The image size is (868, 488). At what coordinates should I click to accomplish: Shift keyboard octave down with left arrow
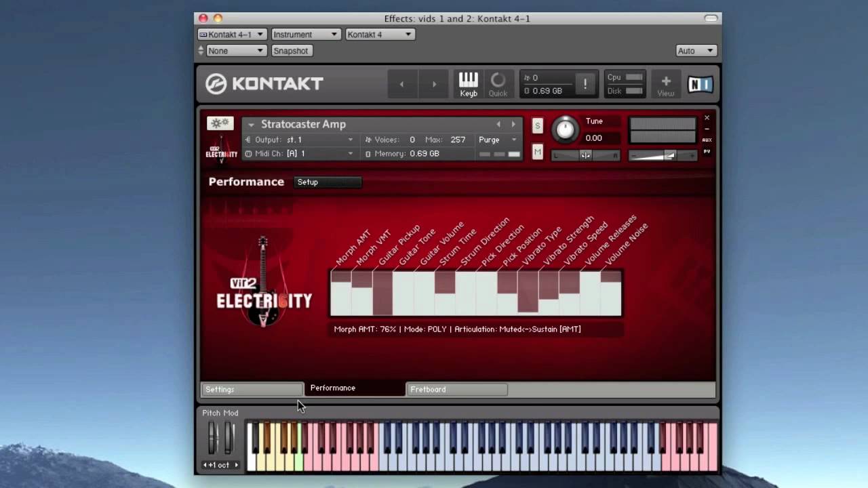[205, 465]
